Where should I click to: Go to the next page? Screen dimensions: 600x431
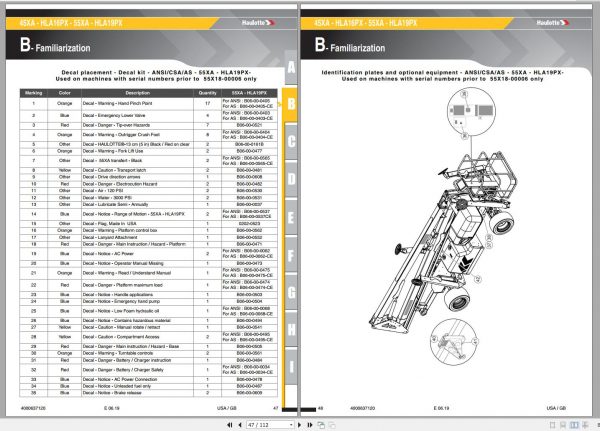tap(299, 425)
